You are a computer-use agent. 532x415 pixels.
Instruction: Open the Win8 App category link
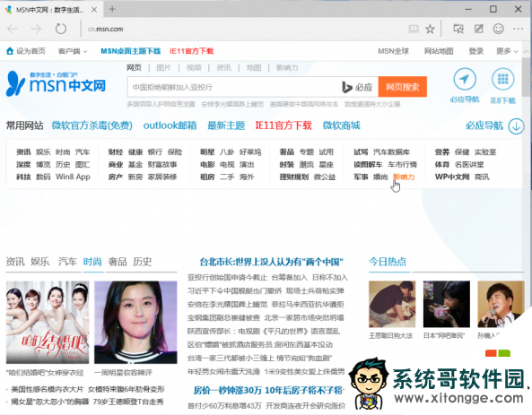73,177
